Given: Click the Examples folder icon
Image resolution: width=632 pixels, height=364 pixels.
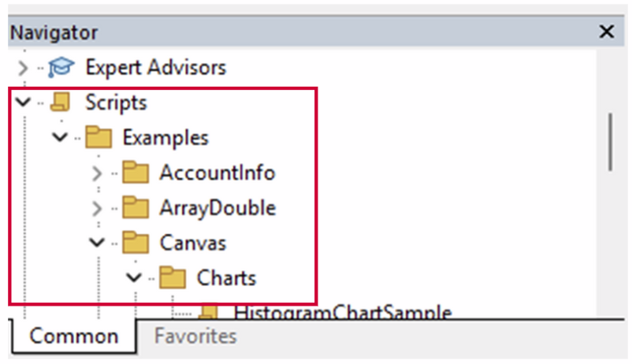Looking at the screenshot, I should coord(98,138).
